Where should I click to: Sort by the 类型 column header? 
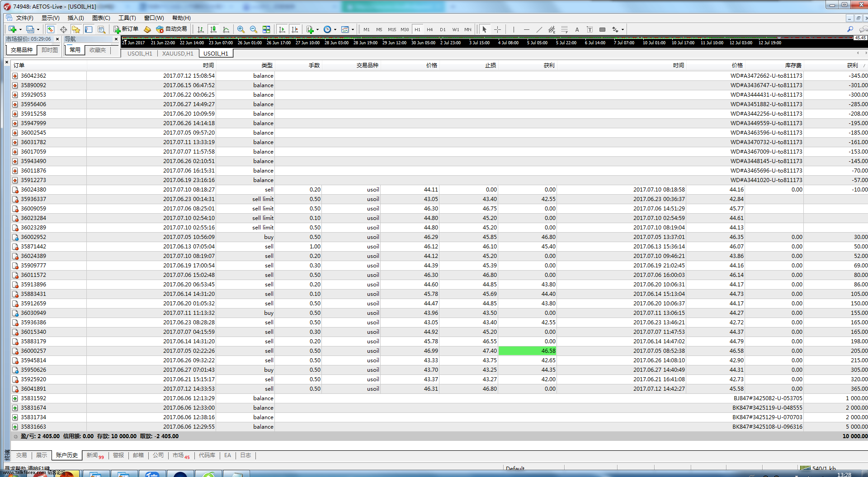tap(246, 65)
